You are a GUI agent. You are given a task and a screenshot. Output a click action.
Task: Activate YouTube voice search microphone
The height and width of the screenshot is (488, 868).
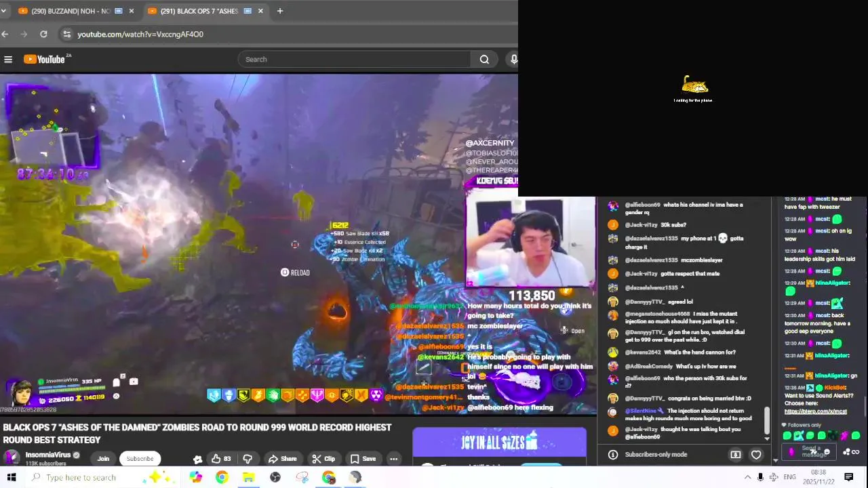click(x=513, y=60)
